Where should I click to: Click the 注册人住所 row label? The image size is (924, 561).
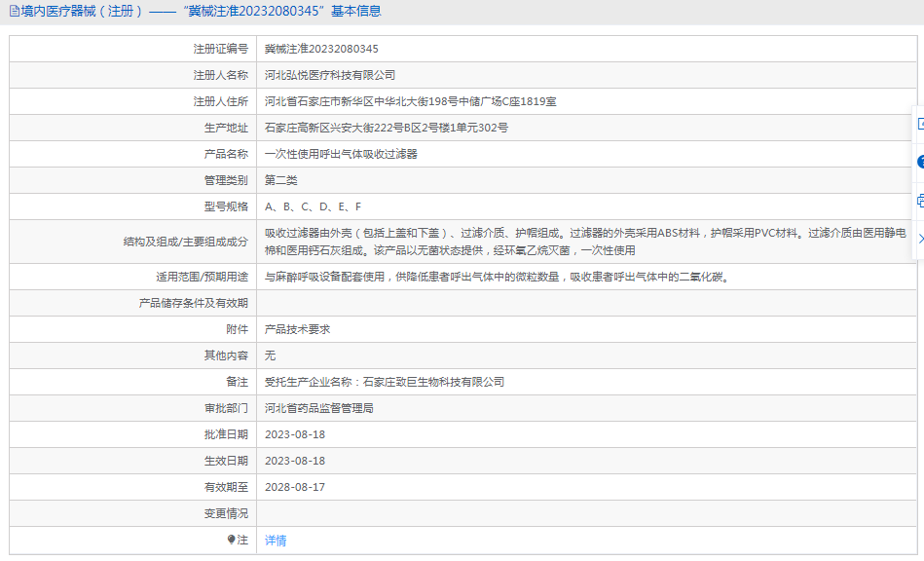coord(221,102)
